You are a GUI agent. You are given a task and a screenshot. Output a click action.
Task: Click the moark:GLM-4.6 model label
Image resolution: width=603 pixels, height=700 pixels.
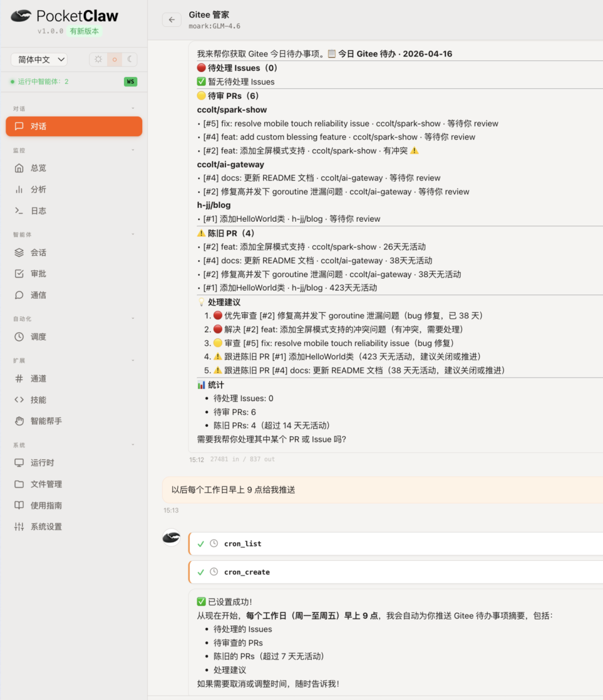pyautogui.click(x=214, y=26)
